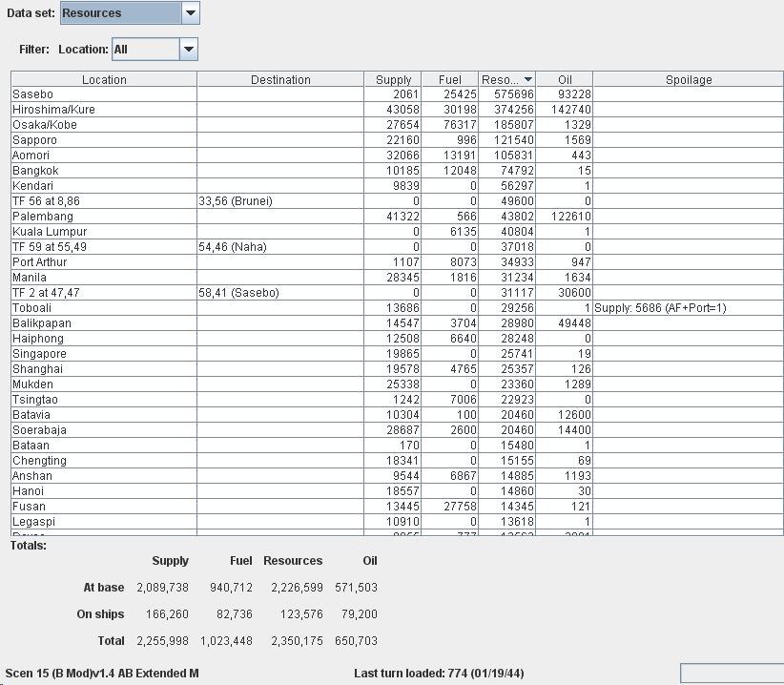Click Toboali spoilage supply cell

(x=688, y=308)
